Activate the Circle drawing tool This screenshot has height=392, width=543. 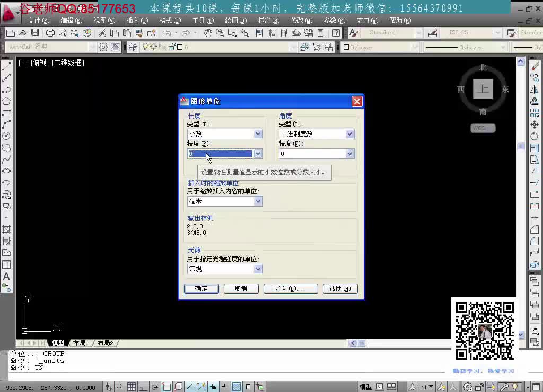point(6,136)
